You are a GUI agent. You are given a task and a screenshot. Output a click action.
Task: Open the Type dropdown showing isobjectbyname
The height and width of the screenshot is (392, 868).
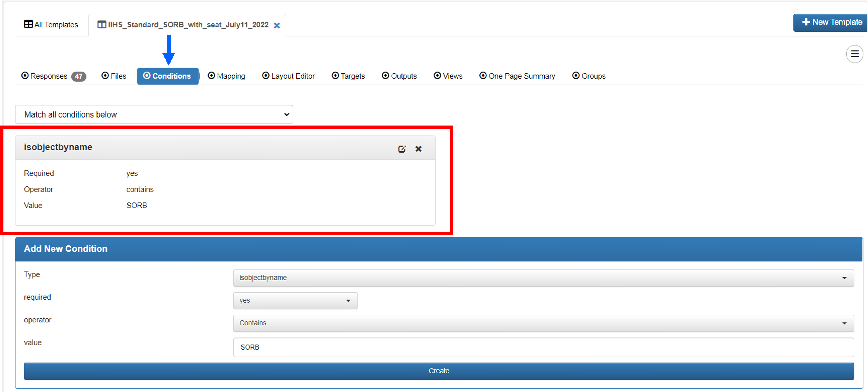point(543,278)
